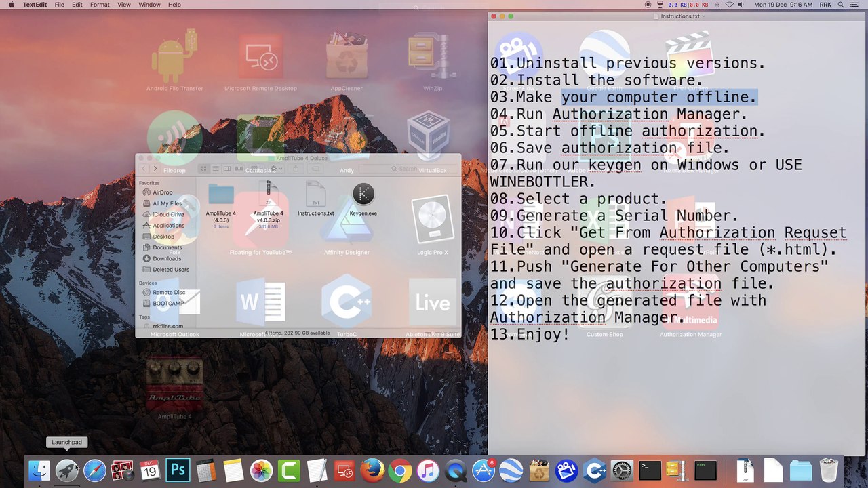This screenshot has height=488, width=868.
Task: Launch Photoshop from the Dock
Action: pyautogui.click(x=178, y=470)
